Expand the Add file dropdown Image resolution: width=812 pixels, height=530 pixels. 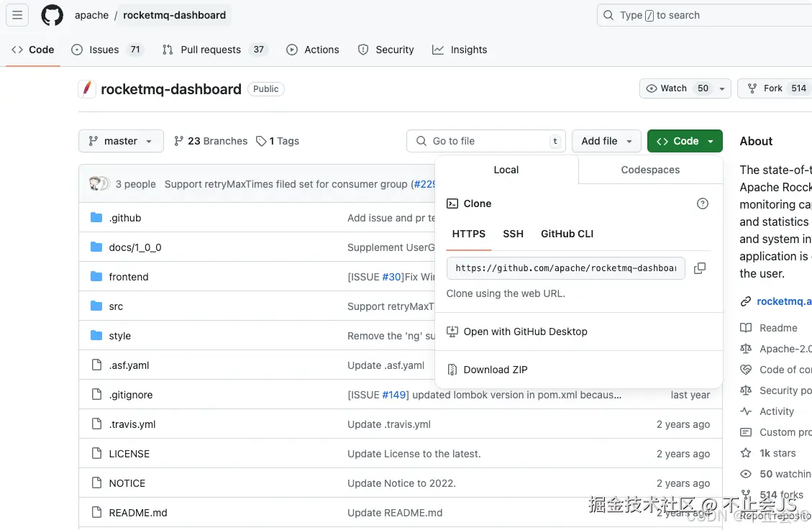(606, 141)
